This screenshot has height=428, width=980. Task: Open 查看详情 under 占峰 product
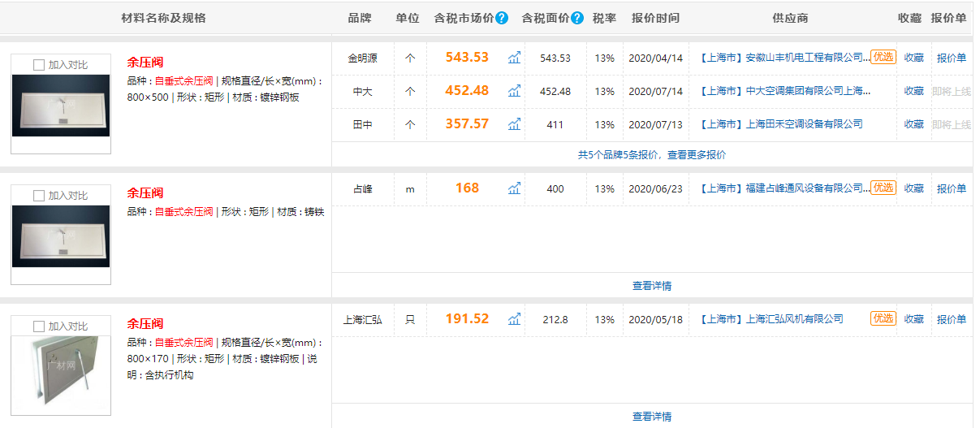(x=652, y=286)
